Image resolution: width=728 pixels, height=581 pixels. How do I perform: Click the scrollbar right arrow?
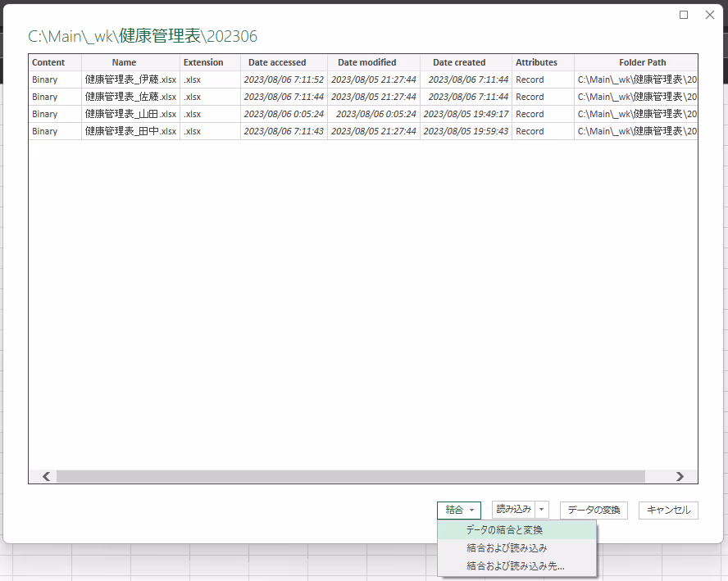click(x=680, y=477)
